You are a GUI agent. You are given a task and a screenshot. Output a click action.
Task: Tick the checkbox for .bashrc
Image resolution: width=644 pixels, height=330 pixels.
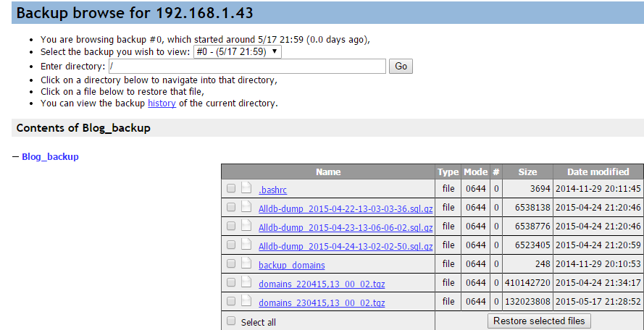(231, 188)
